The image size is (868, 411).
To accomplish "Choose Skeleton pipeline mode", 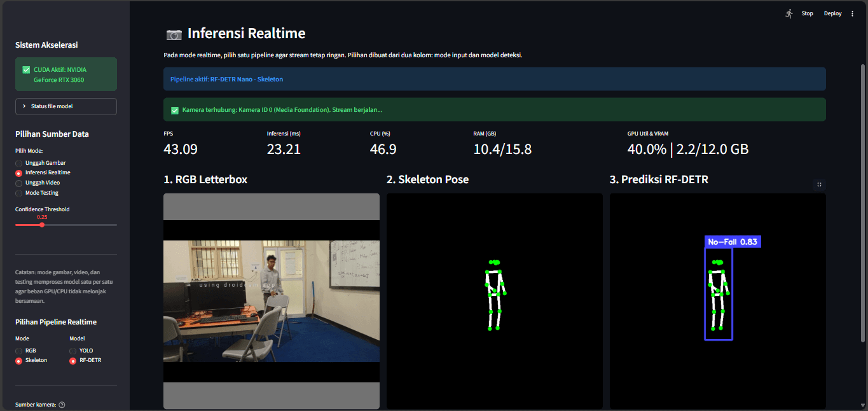I will point(31,360).
